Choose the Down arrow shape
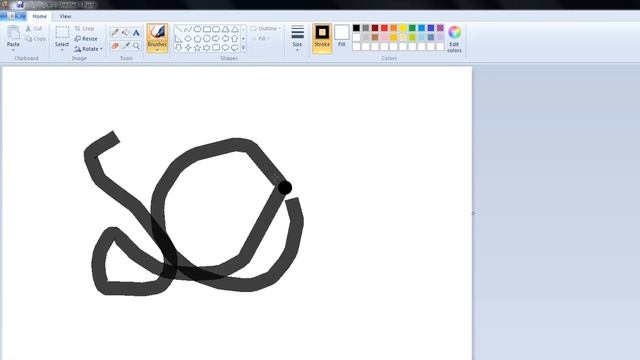This screenshot has height=360, width=640. [179, 48]
